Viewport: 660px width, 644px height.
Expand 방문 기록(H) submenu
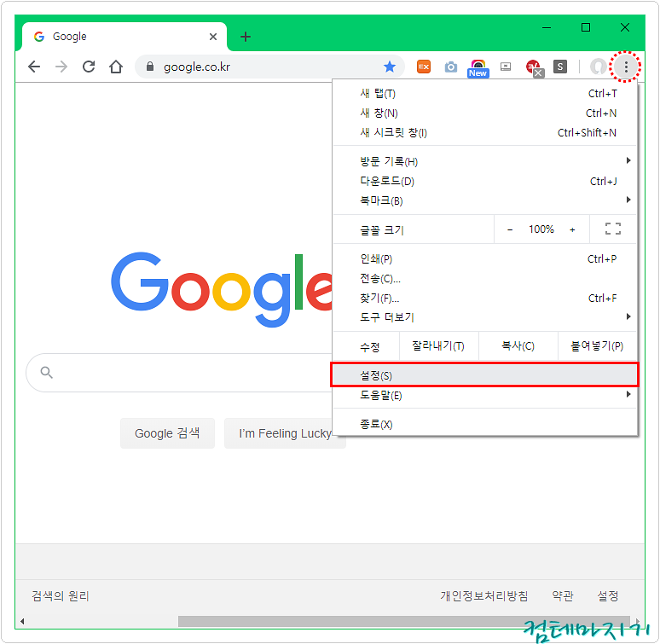tap(484, 161)
